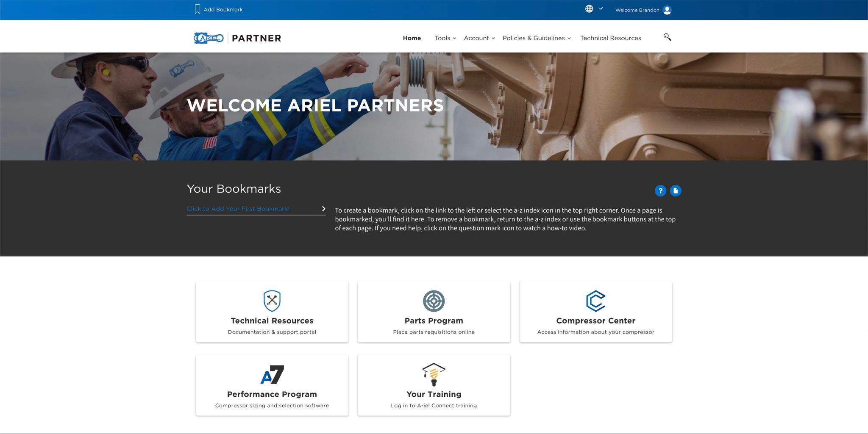
Task: Click the Your Training lightbulb cap icon
Action: [x=434, y=374]
